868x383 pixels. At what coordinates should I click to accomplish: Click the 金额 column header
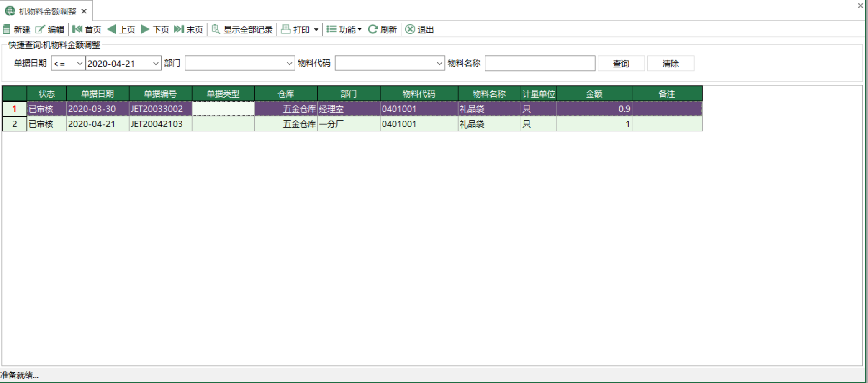coord(594,94)
